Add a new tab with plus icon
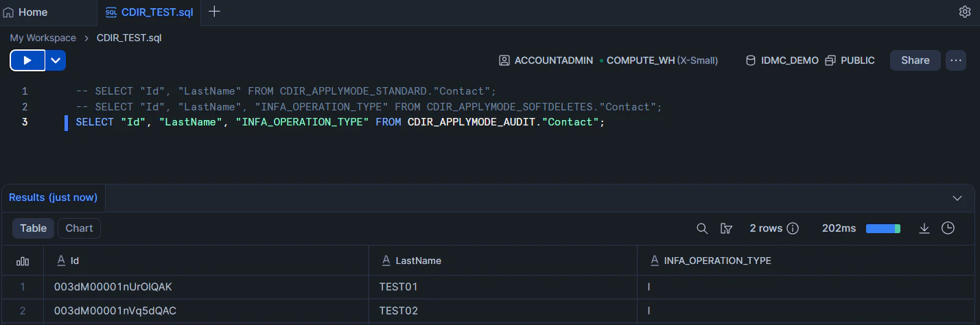The height and width of the screenshot is (325, 980). tap(214, 12)
